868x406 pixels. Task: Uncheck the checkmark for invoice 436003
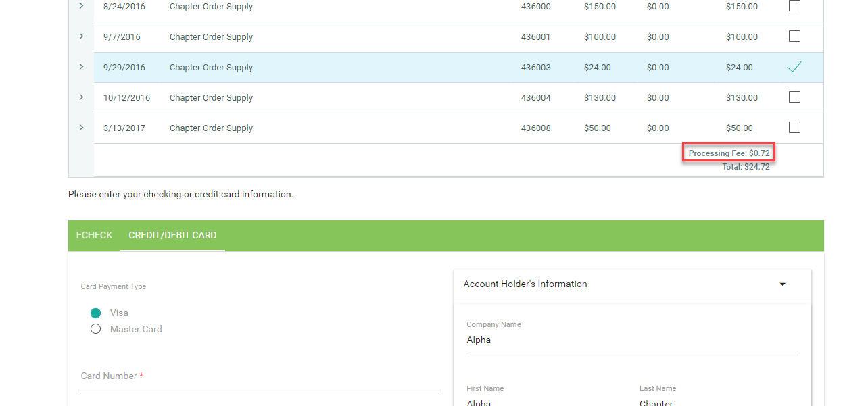tap(794, 67)
